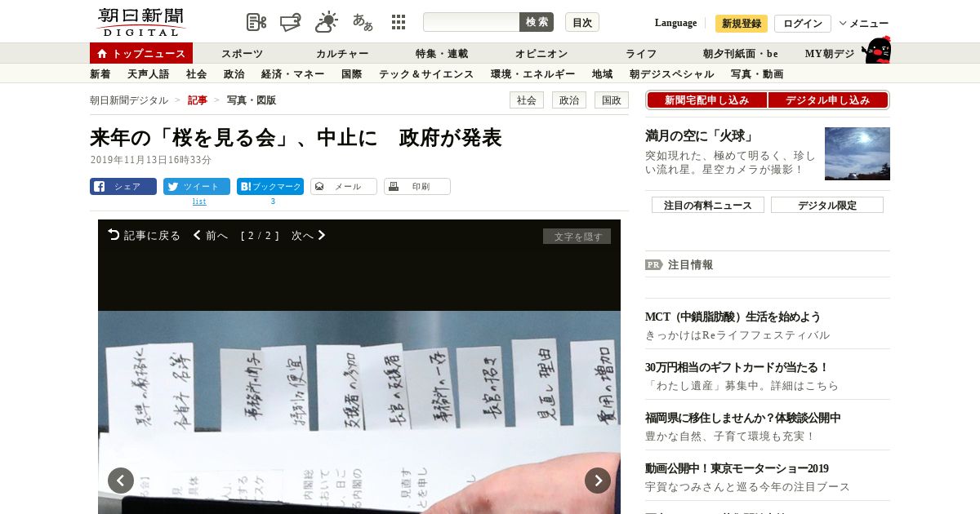The image size is (980, 514).
Task: Open the 目次 table of contents
Action: click(582, 22)
